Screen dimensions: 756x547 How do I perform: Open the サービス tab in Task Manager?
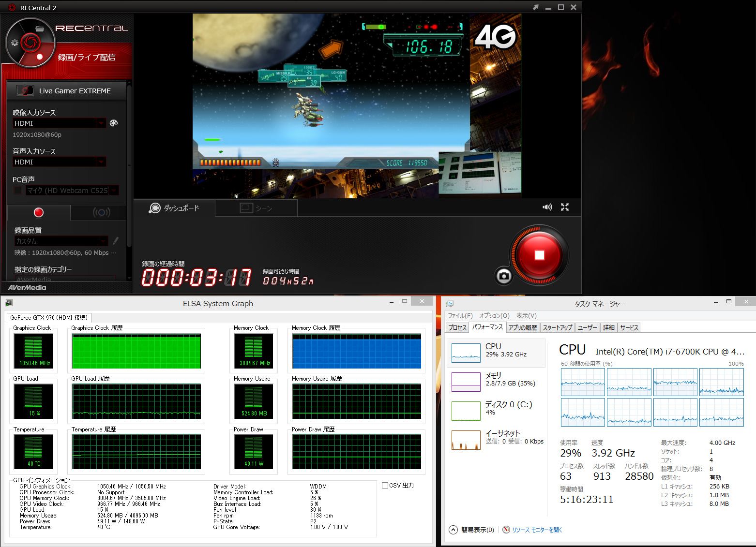(629, 327)
